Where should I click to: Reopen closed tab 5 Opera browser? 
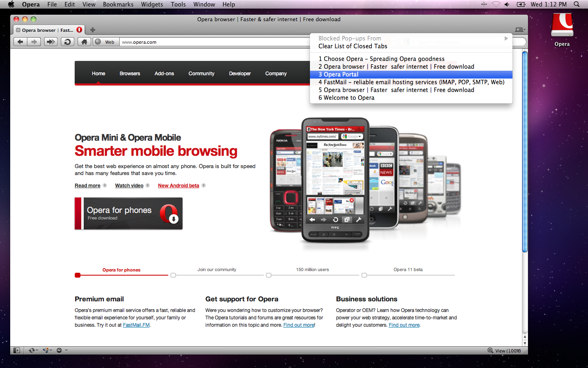(x=411, y=90)
